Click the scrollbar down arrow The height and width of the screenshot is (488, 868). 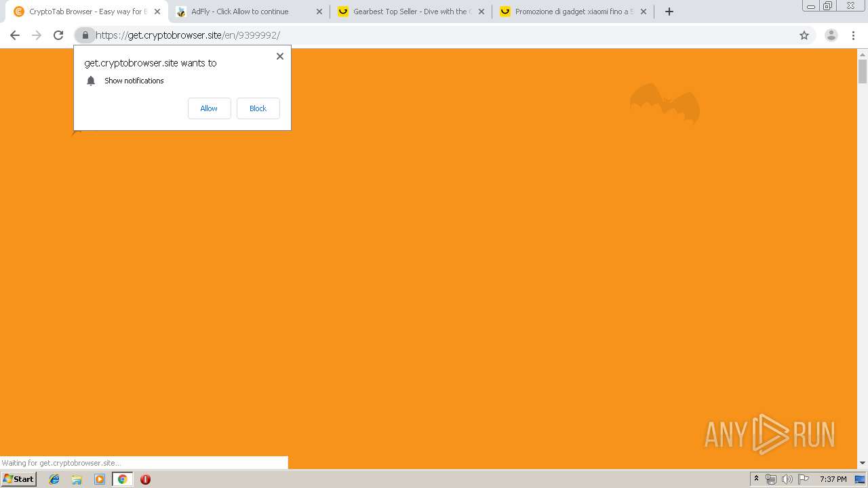pyautogui.click(x=863, y=463)
